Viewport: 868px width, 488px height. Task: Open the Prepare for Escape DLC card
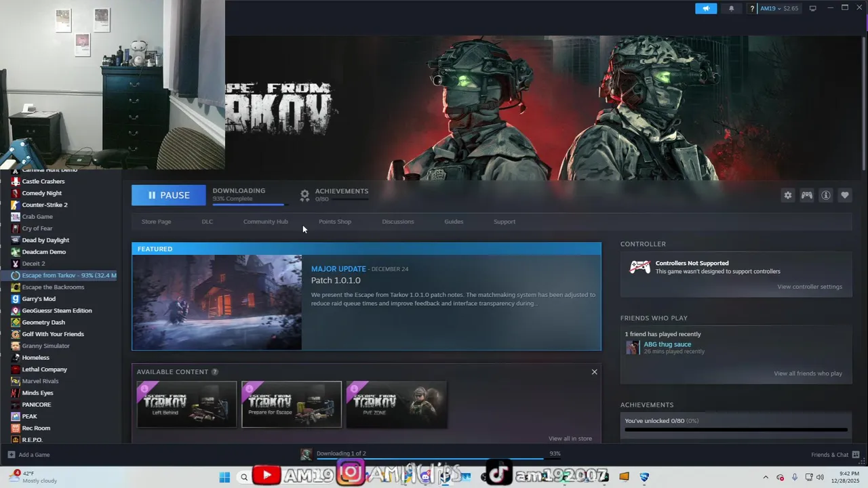pyautogui.click(x=292, y=405)
